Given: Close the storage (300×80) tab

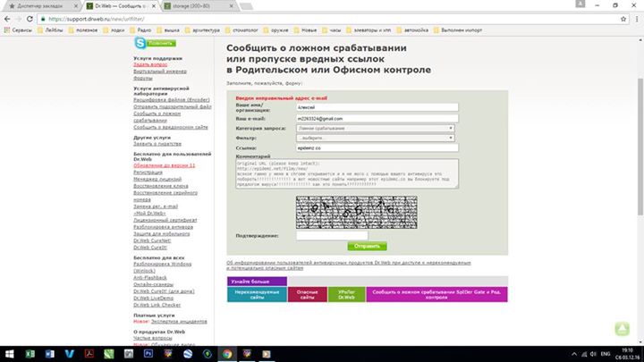Looking at the screenshot, I should (232, 6).
